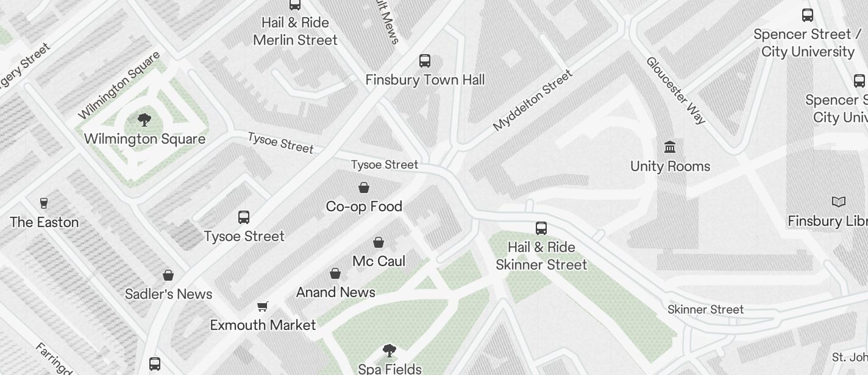Click the Unity Rooms building icon
Screen dimensions: 868x375
pos(671,147)
